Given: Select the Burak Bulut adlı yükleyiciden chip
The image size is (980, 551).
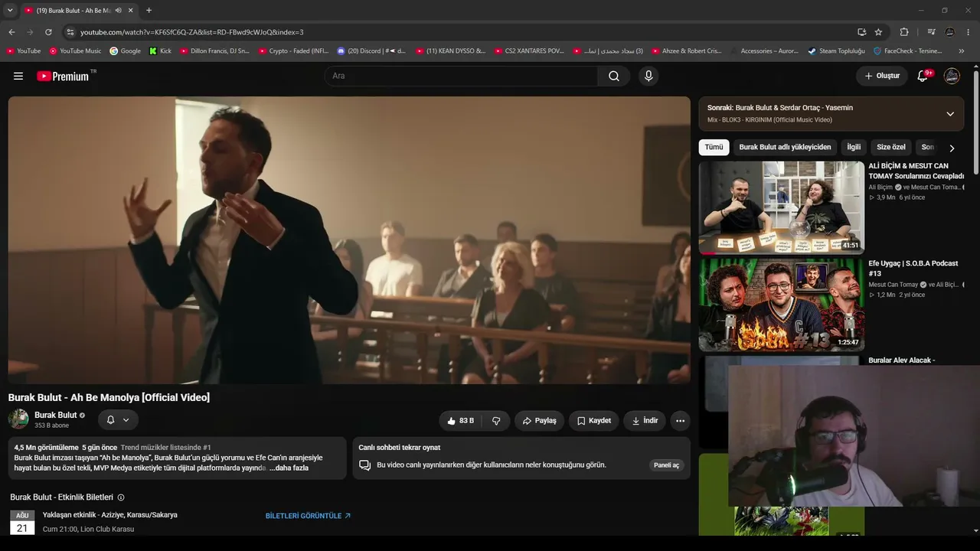Looking at the screenshot, I should tap(785, 147).
